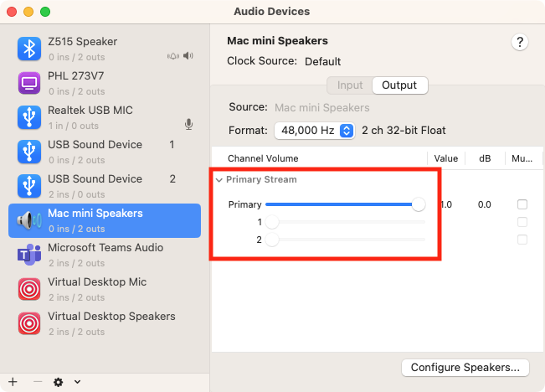Open the 48,000 Hz format dropdown
The image size is (545, 392).
[315, 131]
